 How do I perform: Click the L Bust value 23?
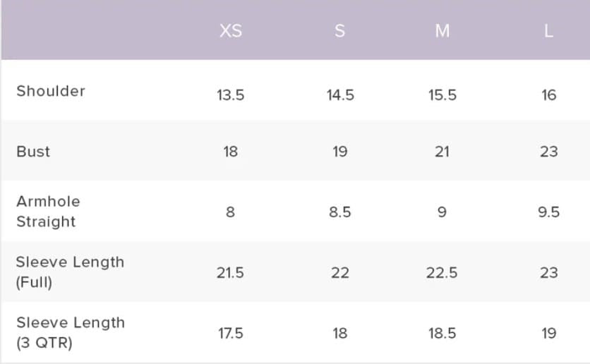click(x=549, y=152)
